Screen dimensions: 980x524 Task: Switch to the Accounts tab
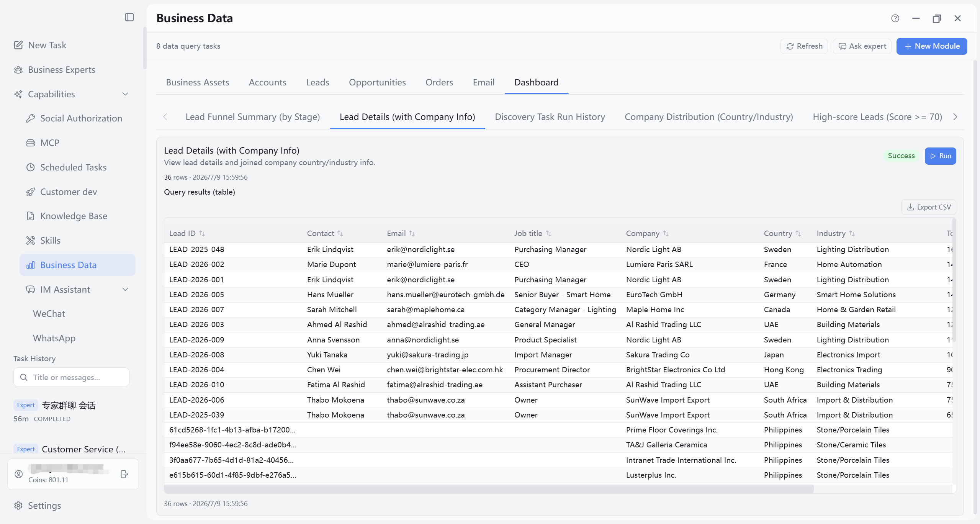pyautogui.click(x=267, y=82)
